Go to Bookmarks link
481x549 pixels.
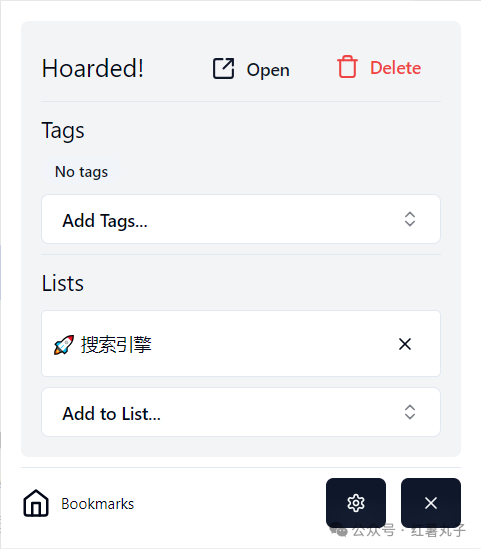click(98, 504)
